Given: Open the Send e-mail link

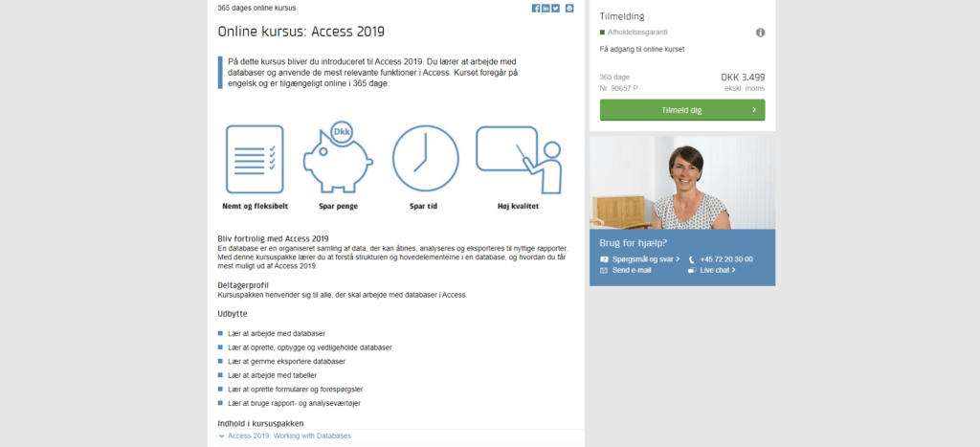Looking at the screenshot, I should (632, 270).
